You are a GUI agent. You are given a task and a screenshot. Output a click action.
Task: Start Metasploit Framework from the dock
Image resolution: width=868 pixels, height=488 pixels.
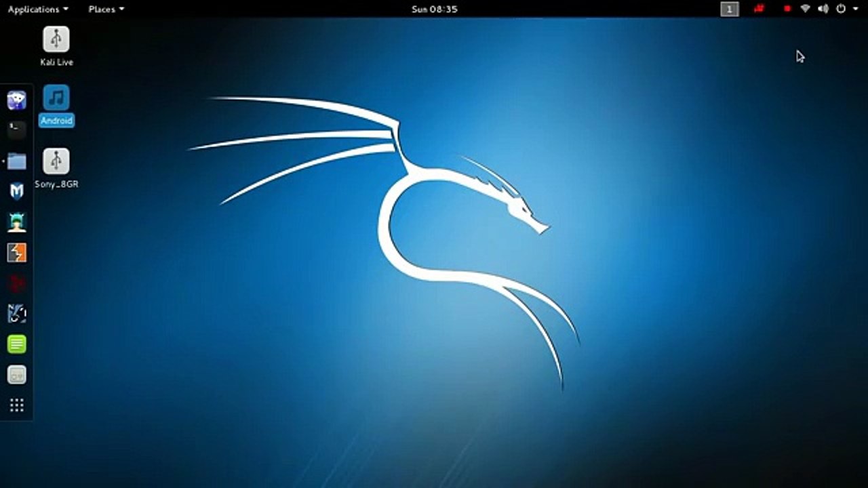point(17,191)
